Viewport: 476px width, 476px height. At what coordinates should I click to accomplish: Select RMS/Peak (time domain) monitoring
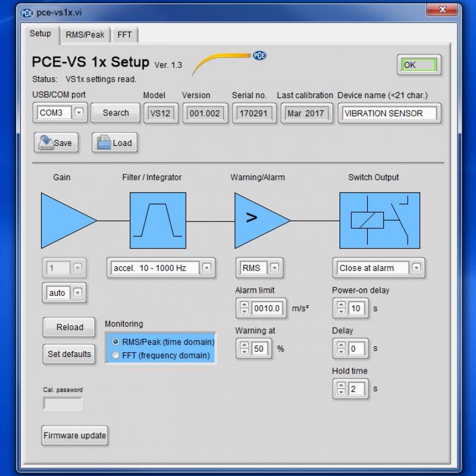point(116,342)
